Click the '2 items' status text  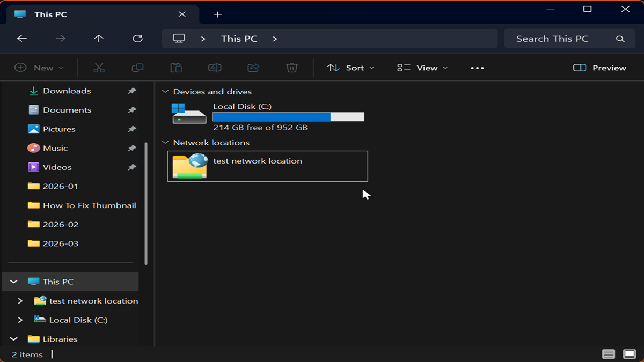tap(27, 354)
